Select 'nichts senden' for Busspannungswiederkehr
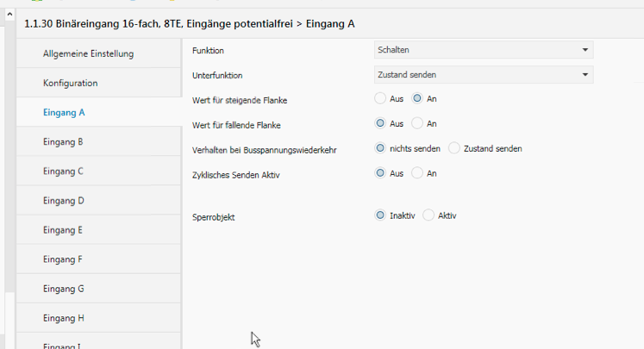The width and height of the screenshot is (644, 349). (380, 148)
